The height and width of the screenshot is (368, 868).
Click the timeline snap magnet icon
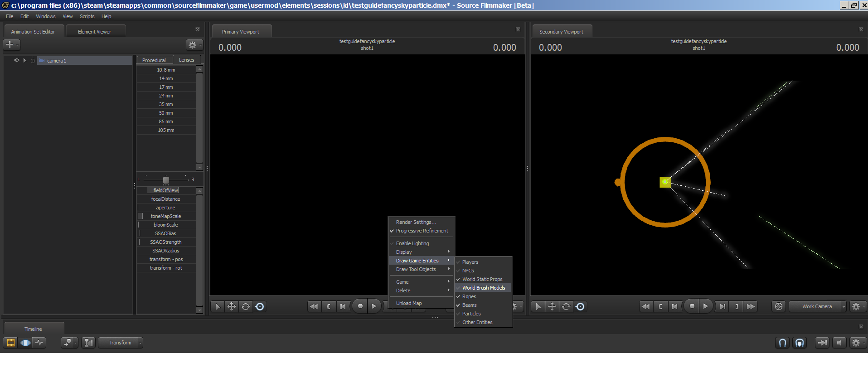point(782,343)
